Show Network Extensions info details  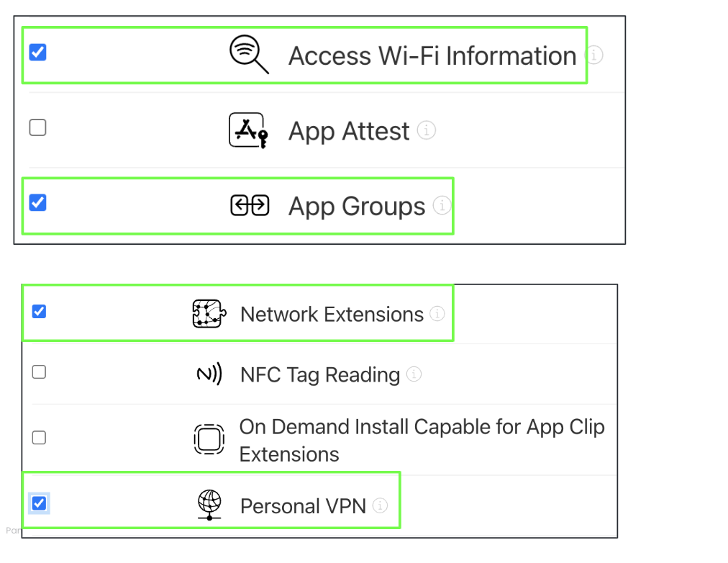[x=437, y=314]
